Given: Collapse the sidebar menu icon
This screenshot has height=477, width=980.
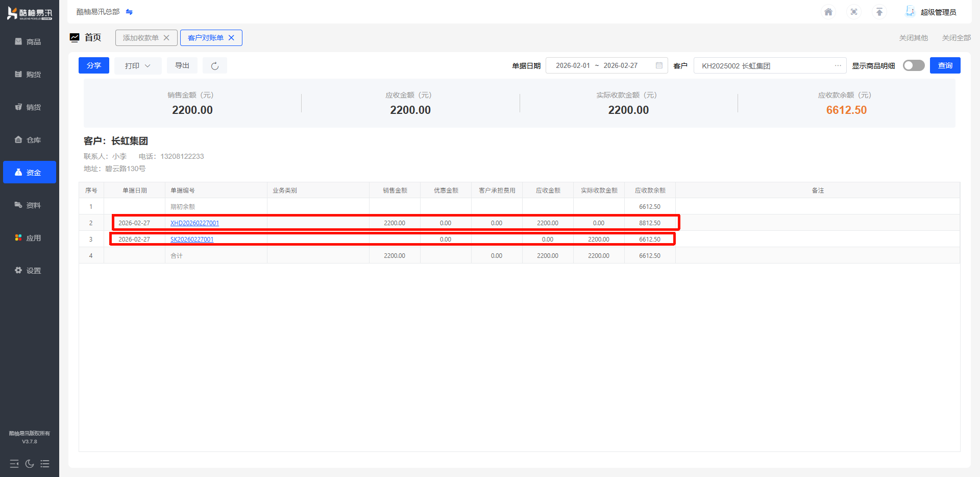Looking at the screenshot, I should 14,464.
